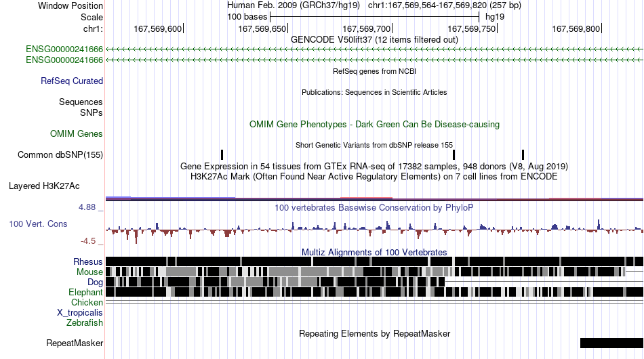
Task: Click the rightmost dbSNP variant marker
Action: (x=523, y=154)
